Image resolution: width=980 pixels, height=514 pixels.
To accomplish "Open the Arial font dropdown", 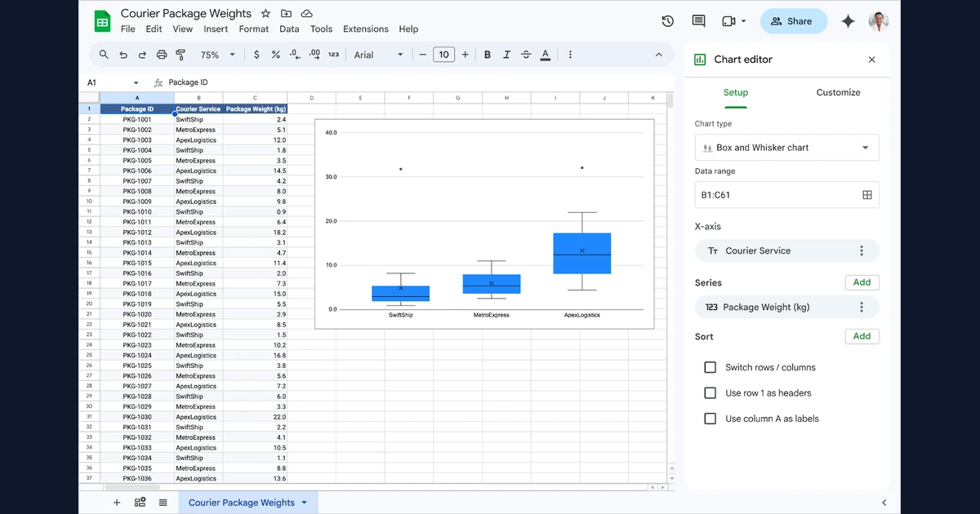I will (379, 55).
